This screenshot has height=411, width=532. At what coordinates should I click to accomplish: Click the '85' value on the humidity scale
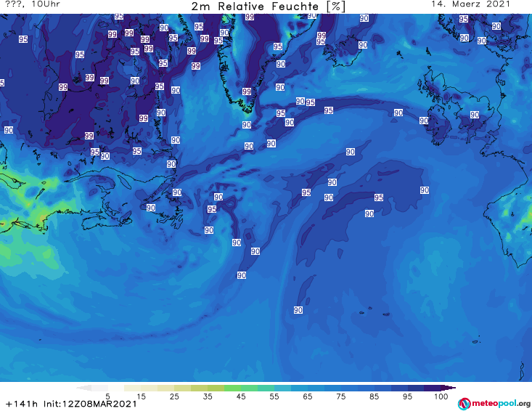click(x=375, y=396)
